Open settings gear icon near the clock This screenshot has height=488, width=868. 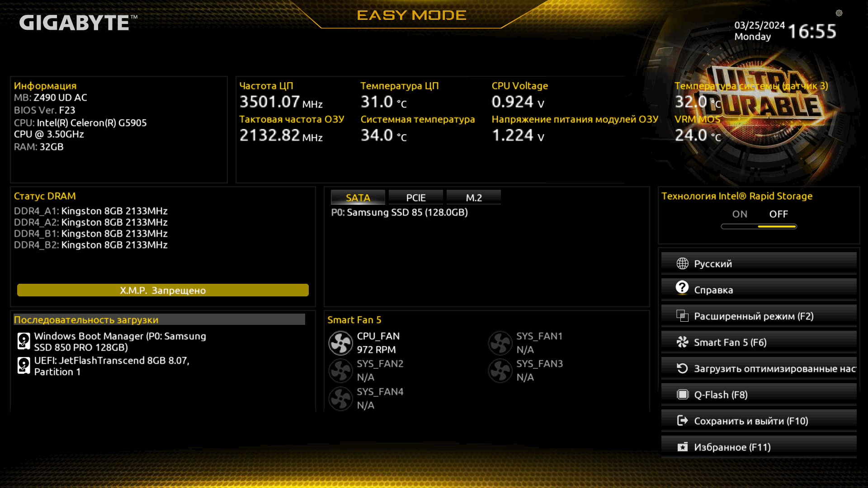point(839,13)
